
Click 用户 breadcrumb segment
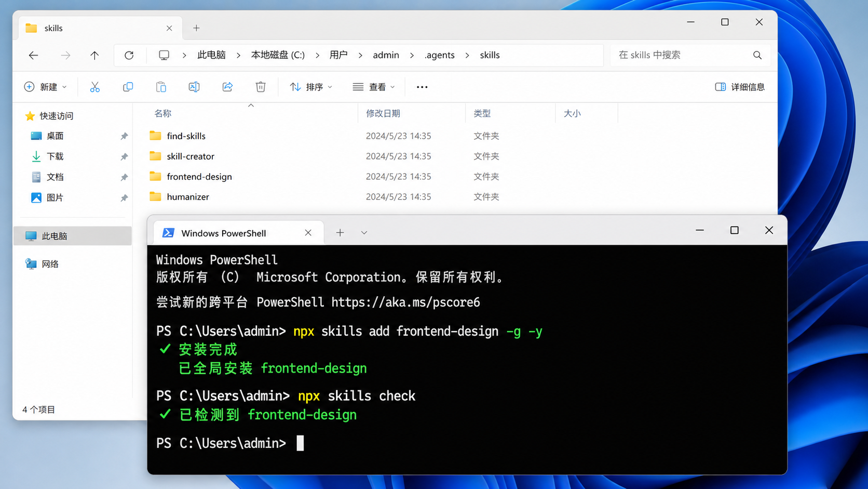pos(338,55)
